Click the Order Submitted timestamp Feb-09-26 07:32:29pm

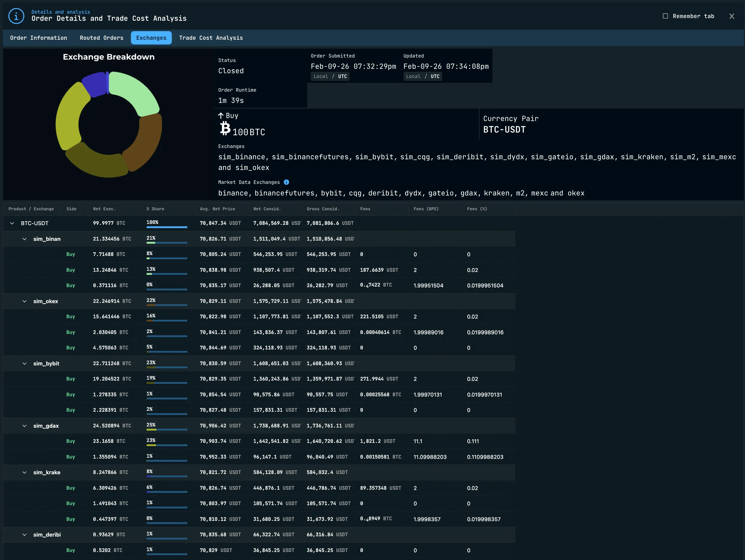pos(353,66)
